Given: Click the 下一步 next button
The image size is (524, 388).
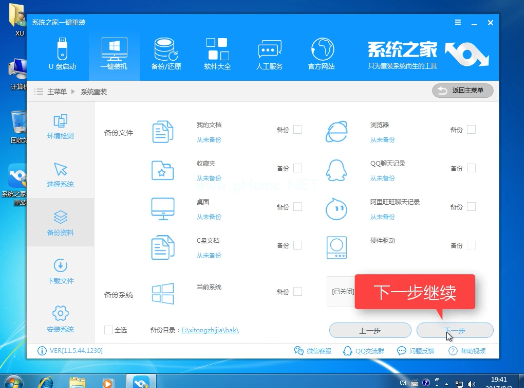Looking at the screenshot, I should [455, 331].
